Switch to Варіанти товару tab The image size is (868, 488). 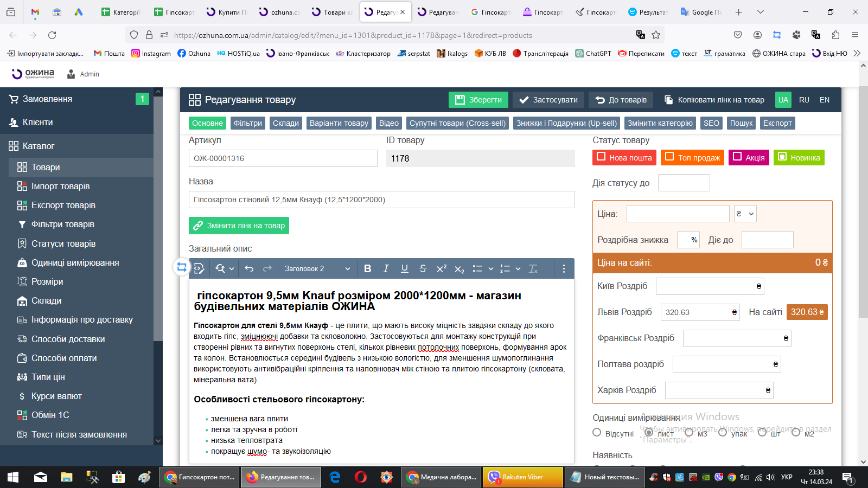[x=339, y=123]
